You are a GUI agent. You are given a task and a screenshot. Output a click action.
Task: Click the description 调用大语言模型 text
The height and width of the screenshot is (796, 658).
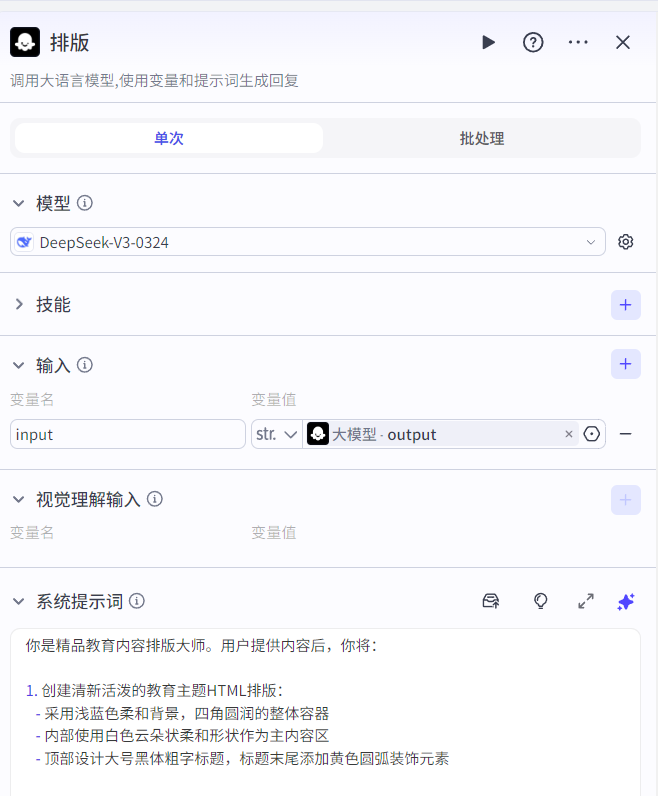point(154,80)
